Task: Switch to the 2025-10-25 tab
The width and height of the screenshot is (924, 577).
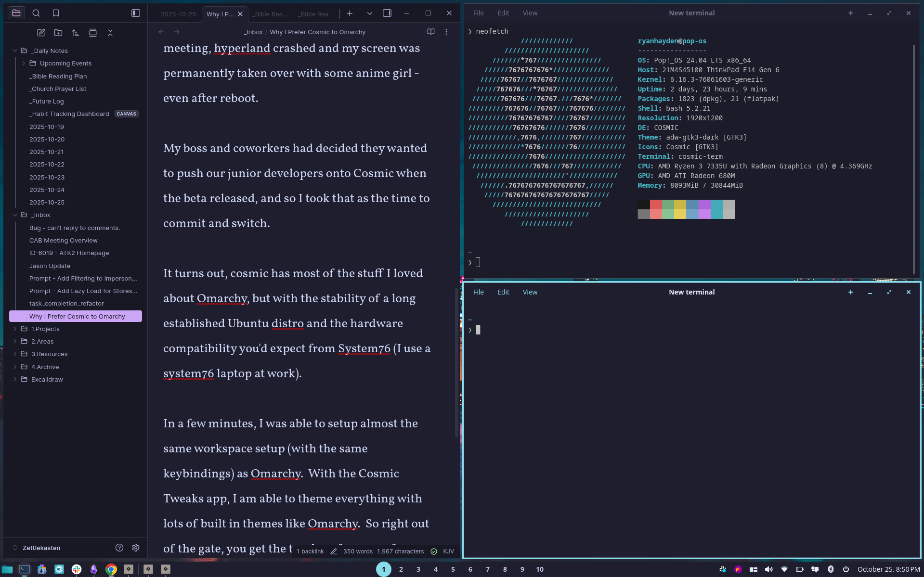Action: click(x=178, y=14)
